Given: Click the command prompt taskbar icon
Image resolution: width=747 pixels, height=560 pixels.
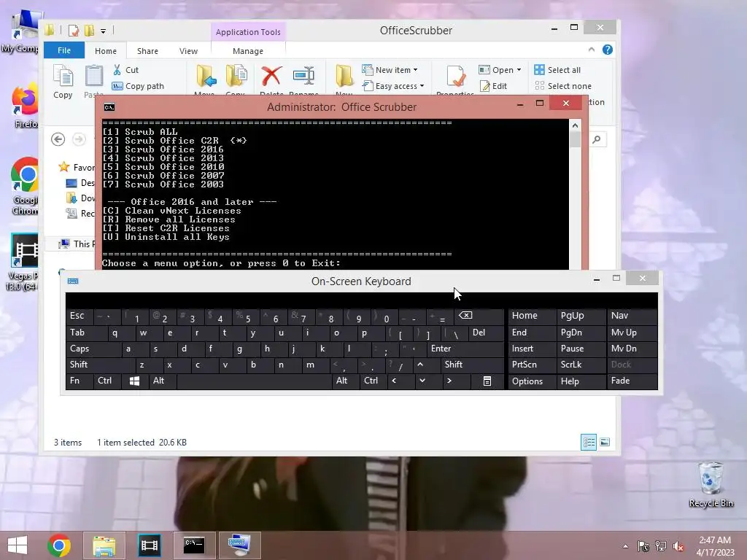Looking at the screenshot, I should coord(194,545).
